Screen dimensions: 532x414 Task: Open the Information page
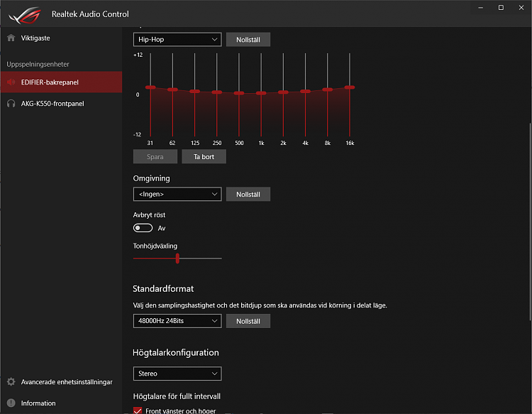pyautogui.click(x=61, y=403)
